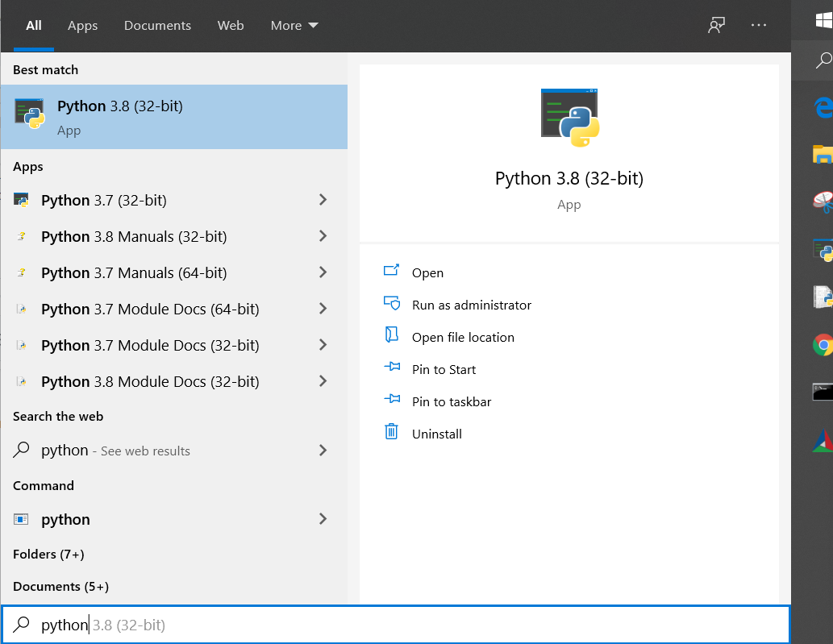
Task: Click the Pin to taskbar pin icon
Action: 392,399
